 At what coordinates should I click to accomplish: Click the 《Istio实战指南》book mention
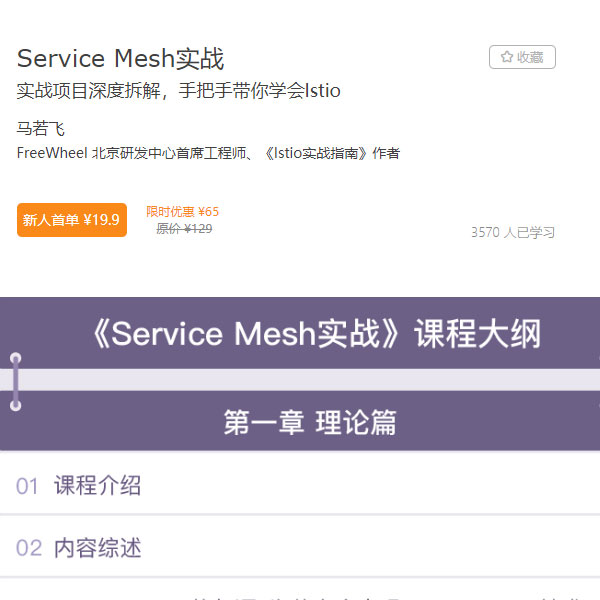(316, 153)
